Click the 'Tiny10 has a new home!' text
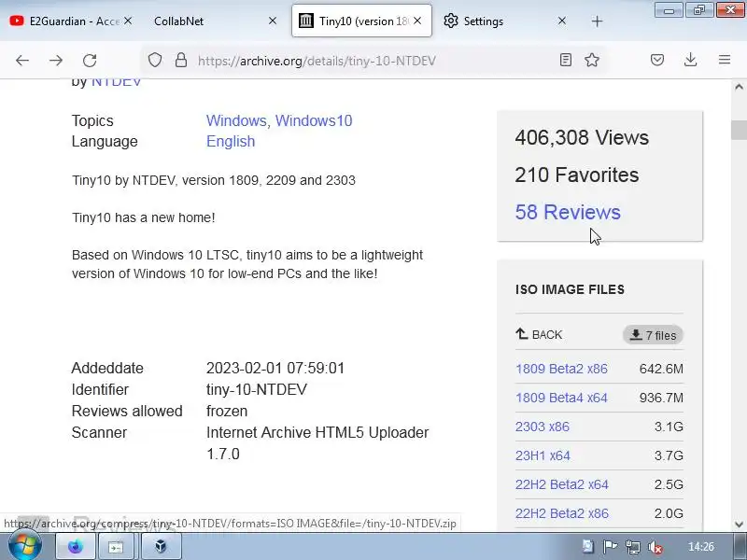 [144, 217]
